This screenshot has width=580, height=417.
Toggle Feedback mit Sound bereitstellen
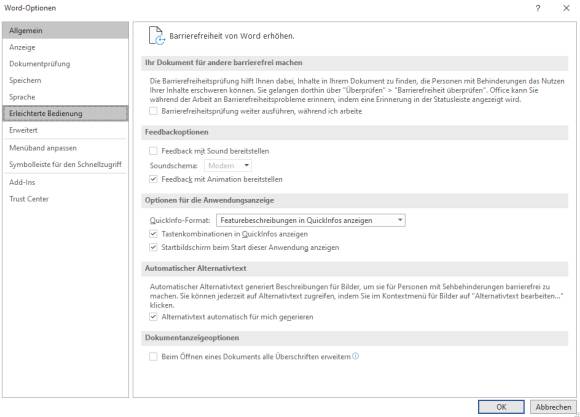point(153,151)
